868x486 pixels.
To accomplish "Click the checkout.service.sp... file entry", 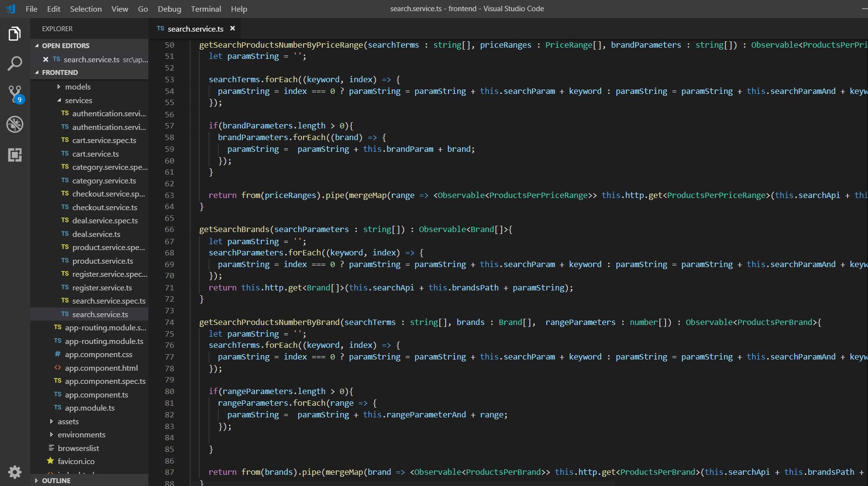I will click(x=108, y=194).
